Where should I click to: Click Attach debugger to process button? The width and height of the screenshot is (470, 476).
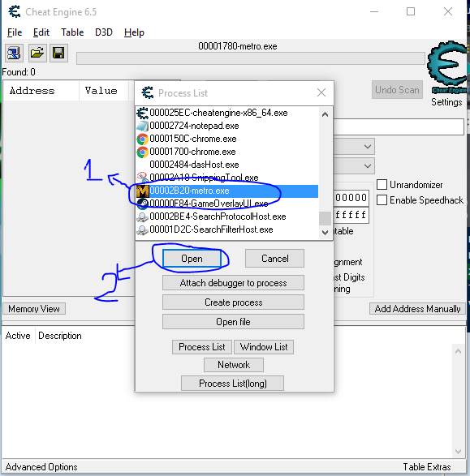[233, 283]
